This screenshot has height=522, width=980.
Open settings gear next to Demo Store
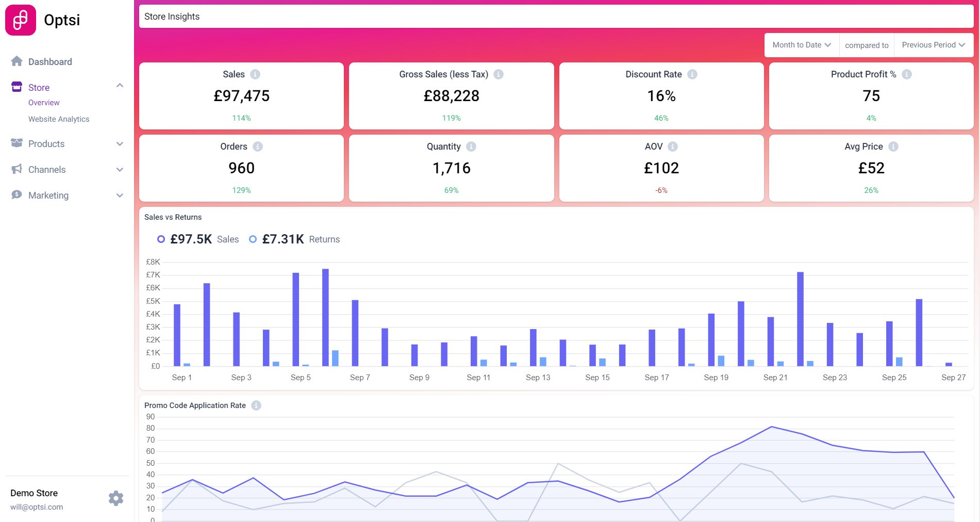click(116, 498)
